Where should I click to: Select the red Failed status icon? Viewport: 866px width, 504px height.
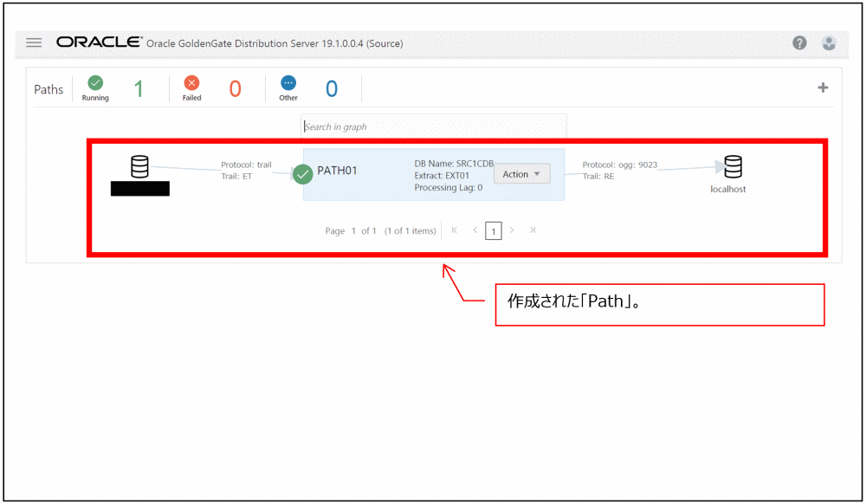(191, 83)
